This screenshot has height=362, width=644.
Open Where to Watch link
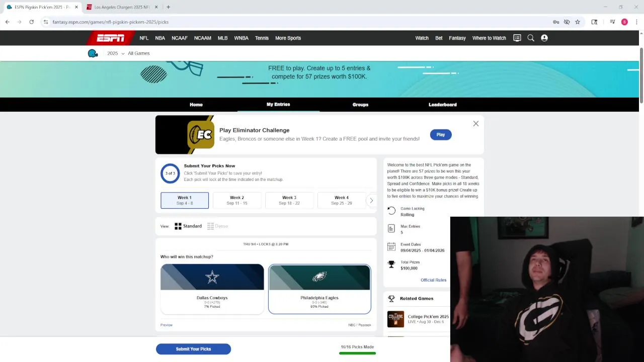coord(489,38)
